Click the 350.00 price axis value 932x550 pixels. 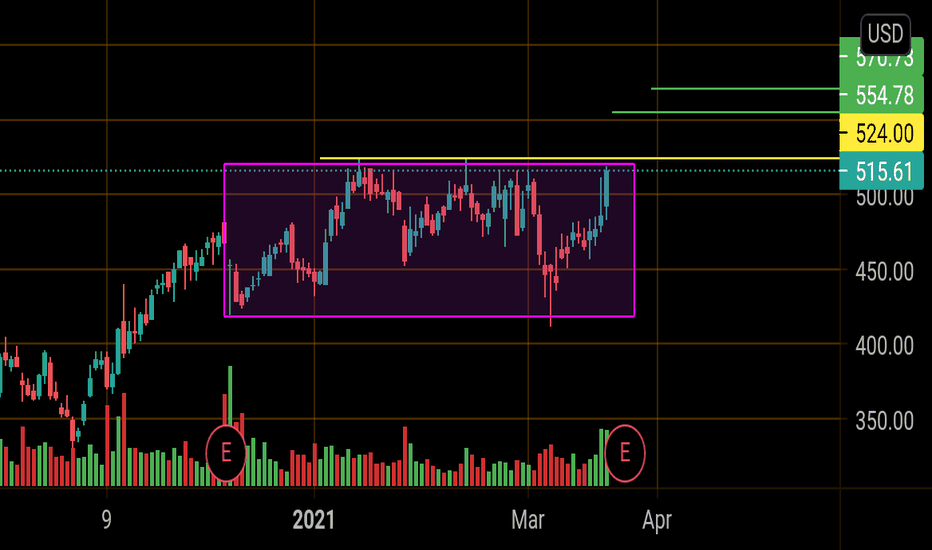click(884, 422)
